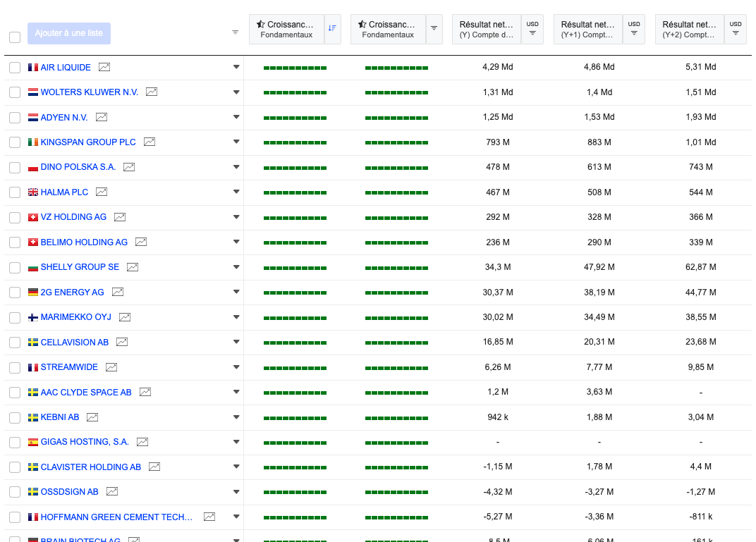Click USD filter icon on Résultat net (Y) column
The image size is (756, 542).
[x=532, y=29]
